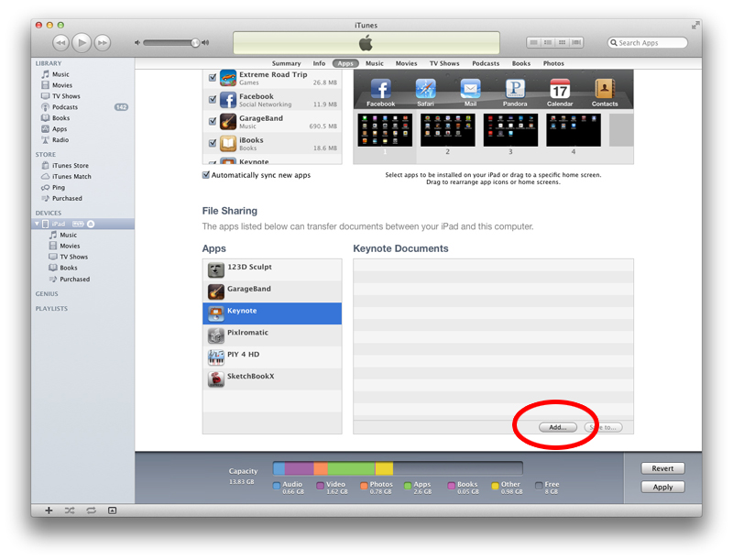Image resolution: width=733 pixels, height=560 pixels.
Task: Switch to the TV Shows tab
Action: point(444,63)
